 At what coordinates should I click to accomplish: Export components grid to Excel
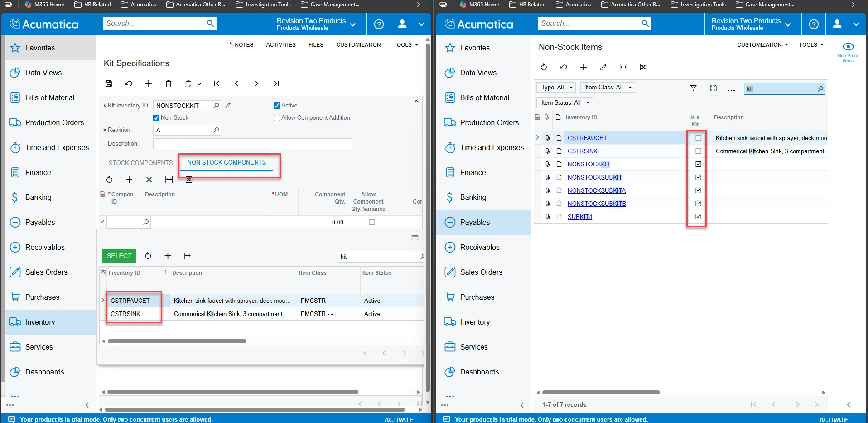point(189,180)
